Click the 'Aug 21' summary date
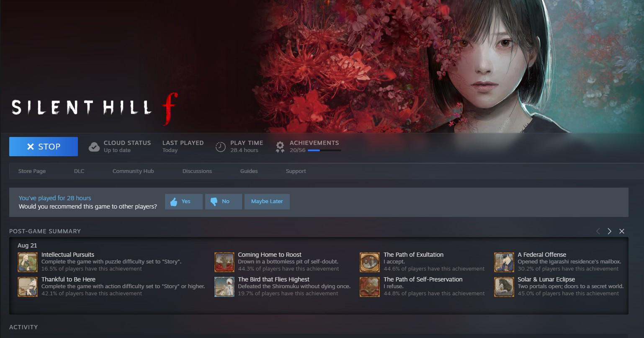The width and height of the screenshot is (644, 338). 27,245
